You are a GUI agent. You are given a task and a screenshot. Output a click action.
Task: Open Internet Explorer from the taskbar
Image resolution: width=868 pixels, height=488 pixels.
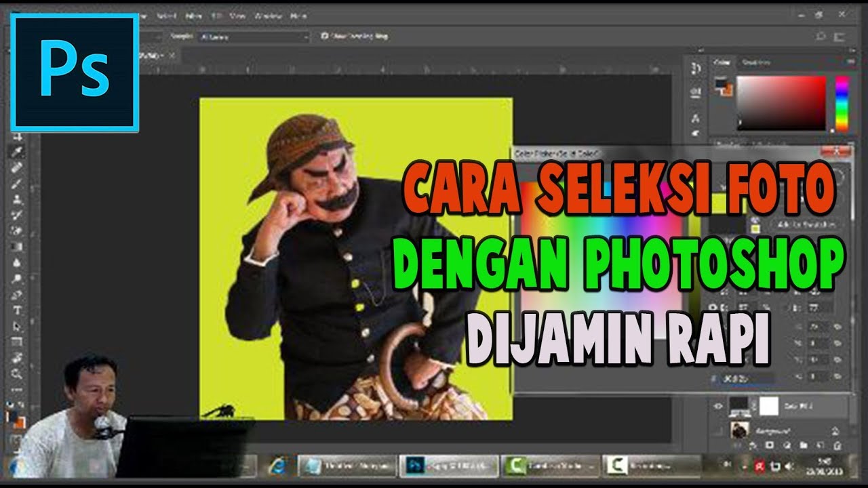[277, 466]
